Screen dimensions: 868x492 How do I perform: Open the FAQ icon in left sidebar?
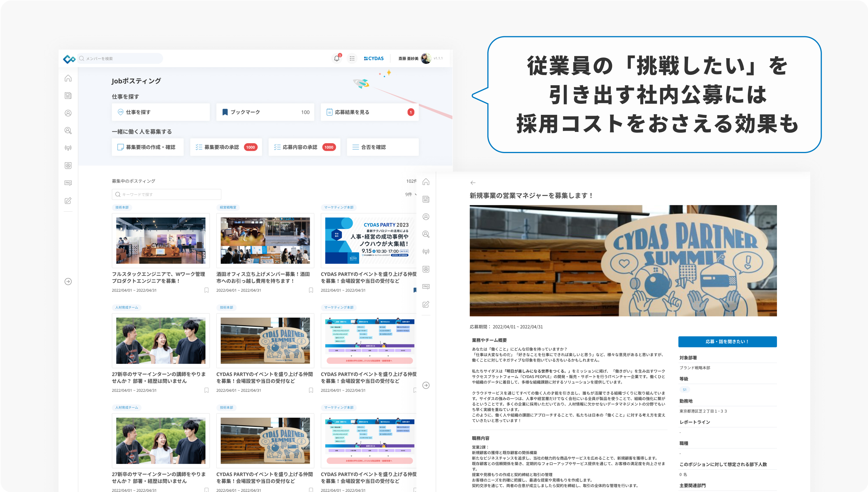[68, 183]
